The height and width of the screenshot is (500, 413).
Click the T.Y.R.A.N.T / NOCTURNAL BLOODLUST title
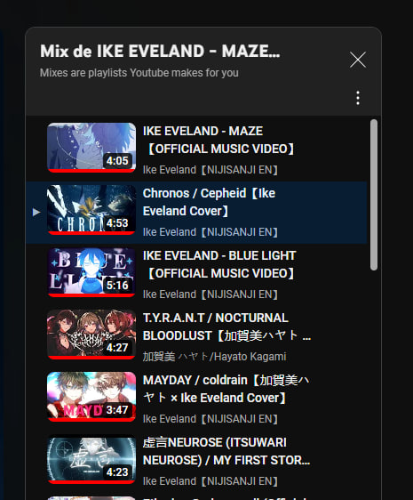pyautogui.click(x=227, y=327)
